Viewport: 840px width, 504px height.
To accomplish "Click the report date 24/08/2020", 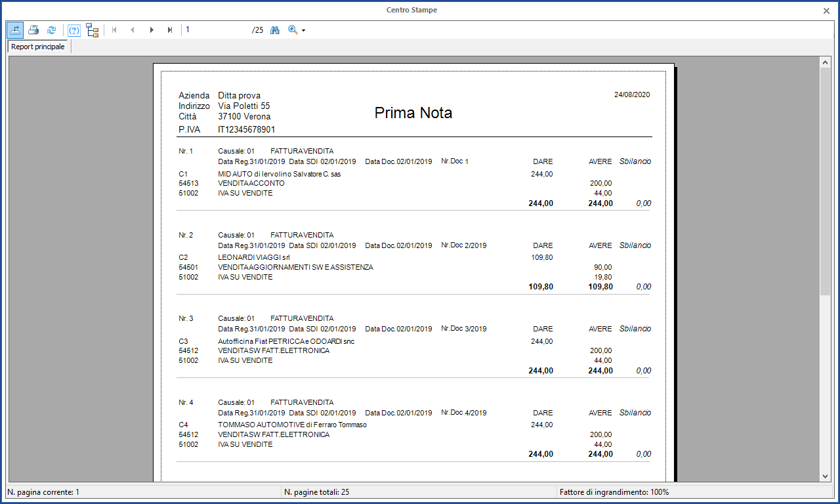I will [x=632, y=94].
